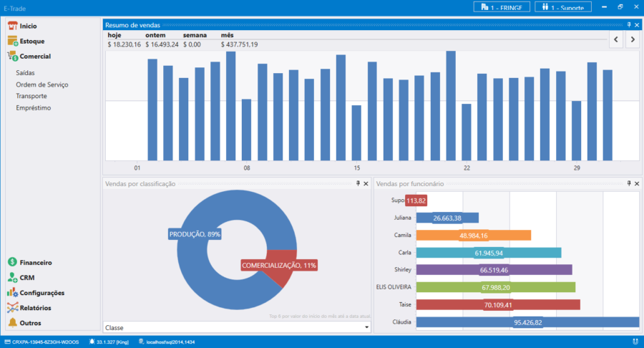The width and height of the screenshot is (644, 348).
Task: Open the Inicio storefront icon
Action: 12,26
